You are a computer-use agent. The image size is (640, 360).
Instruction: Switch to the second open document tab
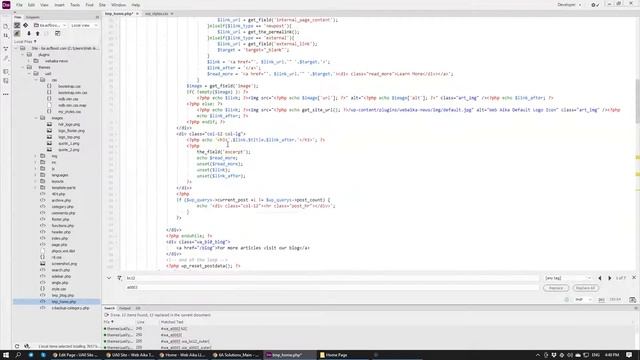click(156, 13)
